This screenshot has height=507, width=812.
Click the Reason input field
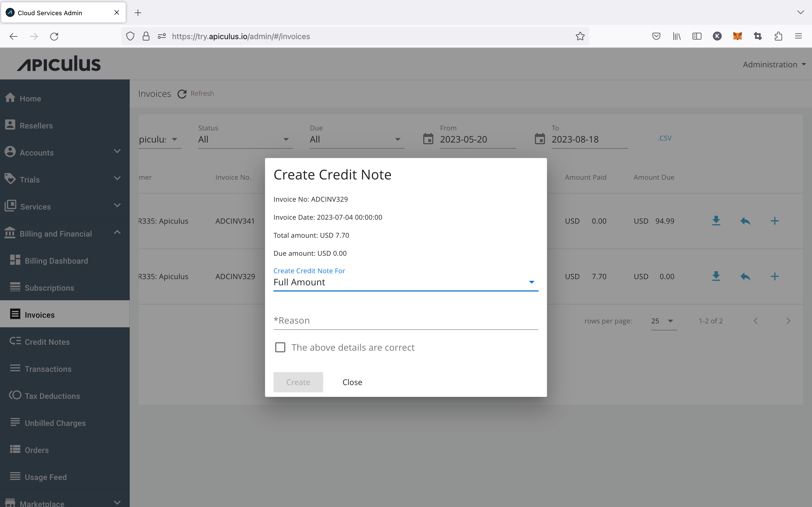(406, 319)
